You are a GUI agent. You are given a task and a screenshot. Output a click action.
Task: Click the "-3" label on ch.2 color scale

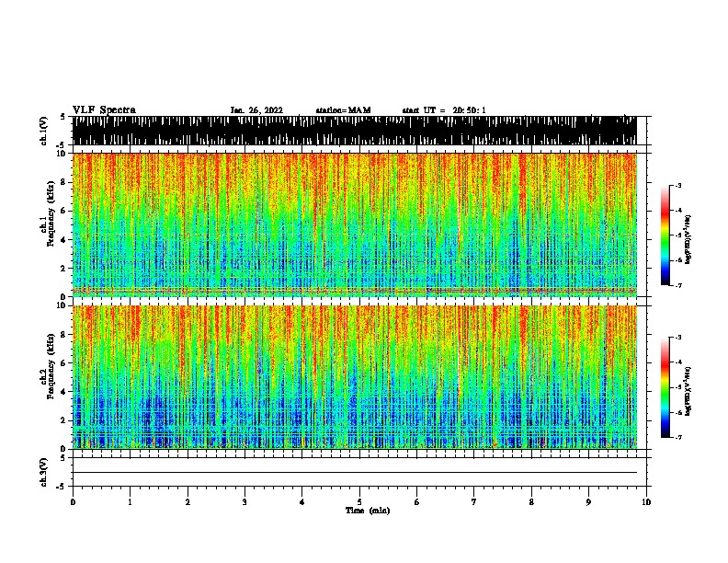click(678, 338)
